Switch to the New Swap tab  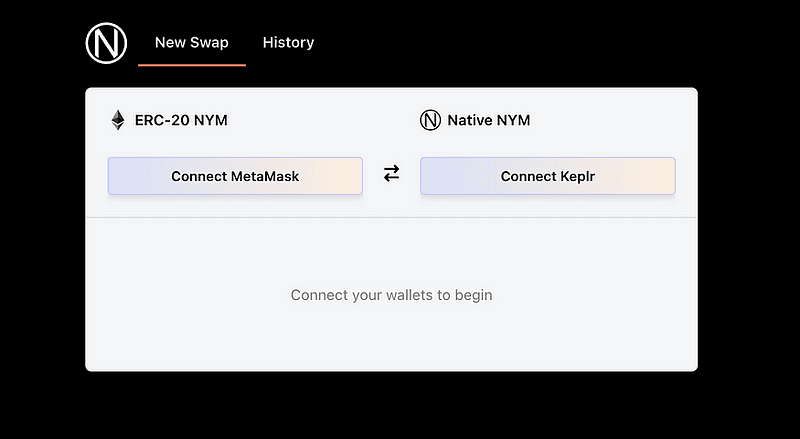tap(191, 43)
